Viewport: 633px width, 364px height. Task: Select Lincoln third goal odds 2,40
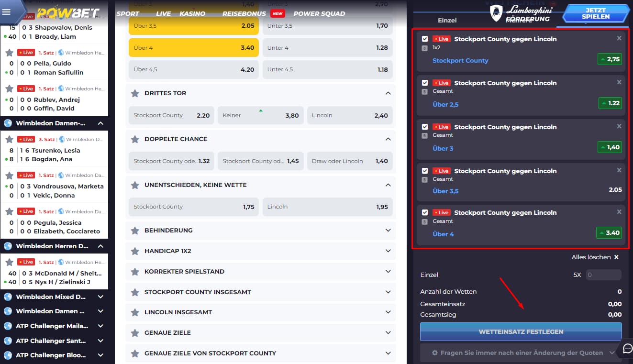pos(350,115)
